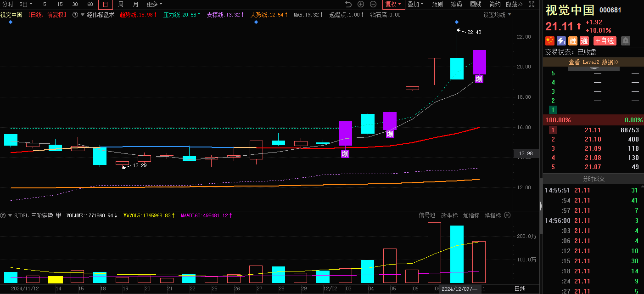Click the 压力线:20.58 indicator value
The width and height of the screenshot is (644, 294).
182,14
